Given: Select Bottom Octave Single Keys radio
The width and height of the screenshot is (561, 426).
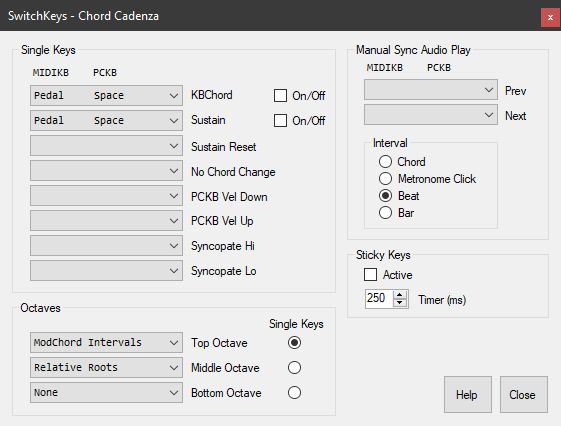Looking at the screenshot, I should pos(294,393).
